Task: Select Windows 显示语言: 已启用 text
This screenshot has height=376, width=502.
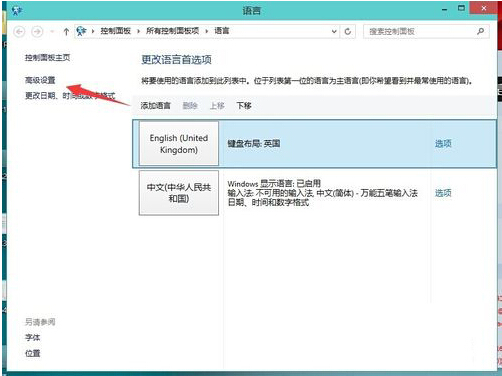Action: [x=274, y=183]
